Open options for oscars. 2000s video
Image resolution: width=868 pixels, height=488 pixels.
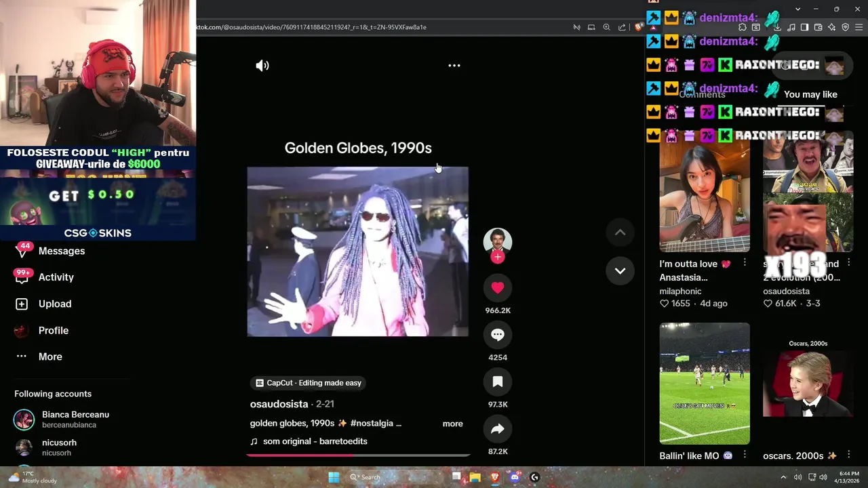pyautogui.click(x=848, y=455)
